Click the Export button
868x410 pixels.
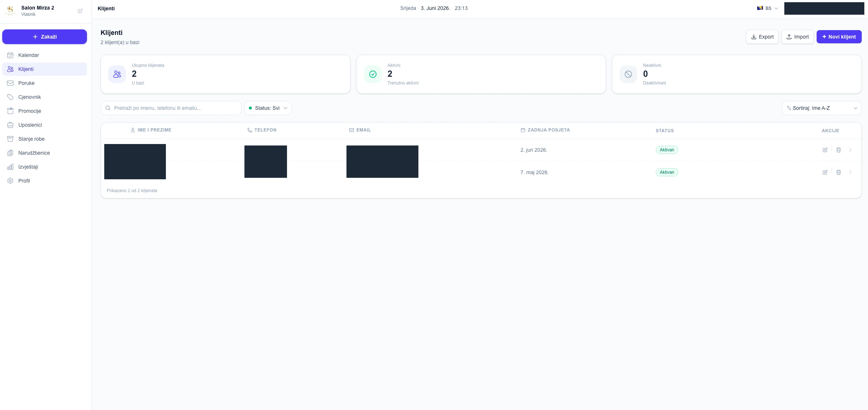[x=762, y=37]
